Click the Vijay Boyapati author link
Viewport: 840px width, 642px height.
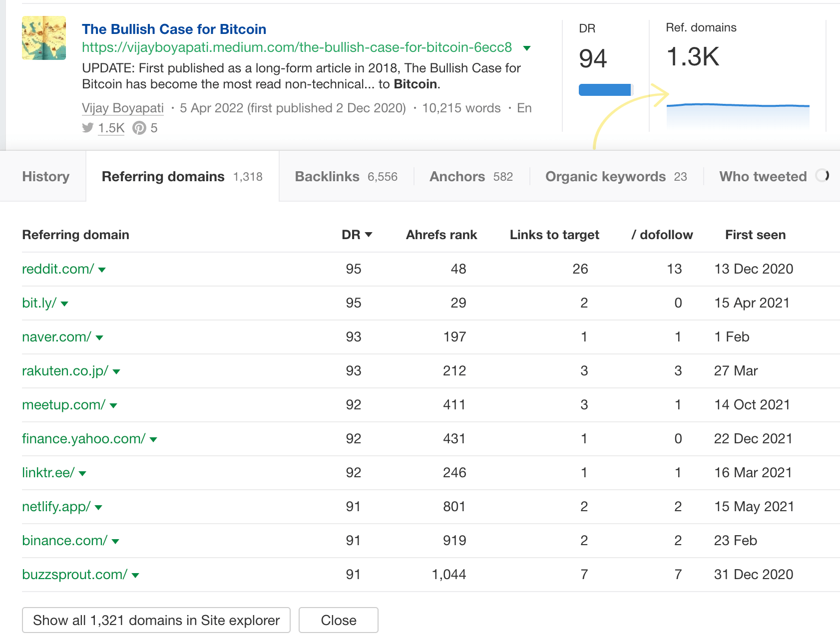coord(122,108)
